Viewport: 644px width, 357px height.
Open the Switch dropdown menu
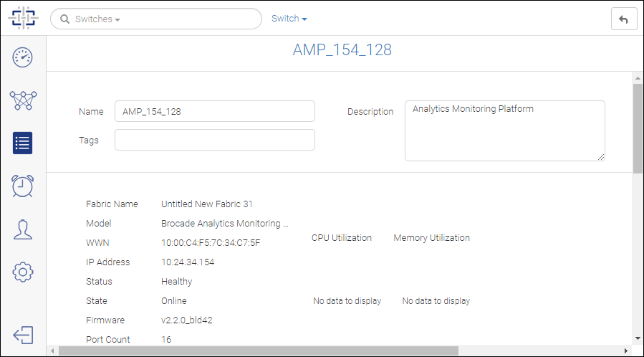click(289, 19)
